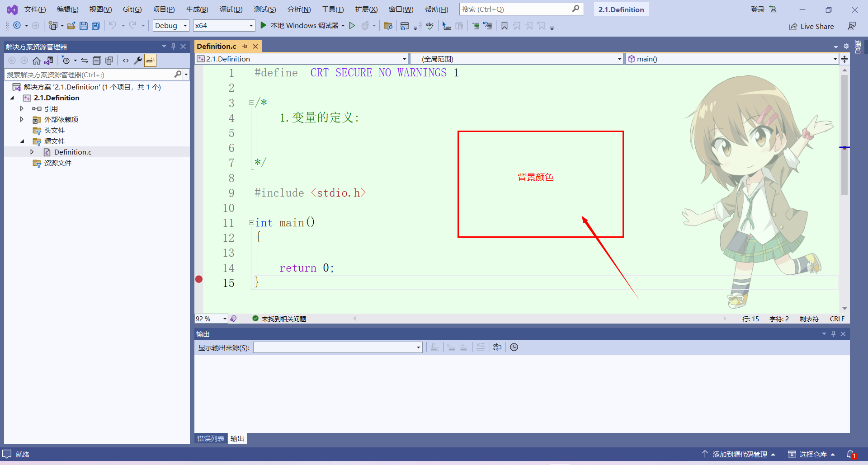The image size is (868, 465).
Task: Open the Git(G) menu
Action: point(132,9)
